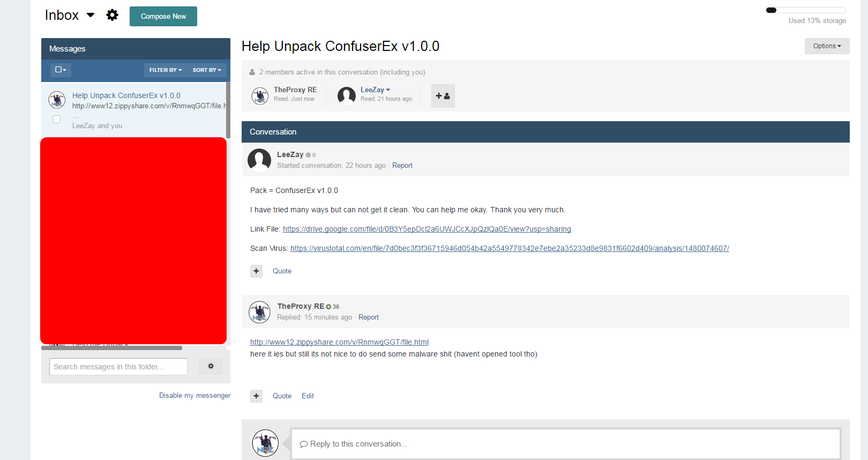This screenshot has width=868, height=460.
Task: Click the inbox settings gear icon
Action: [112, 15]
